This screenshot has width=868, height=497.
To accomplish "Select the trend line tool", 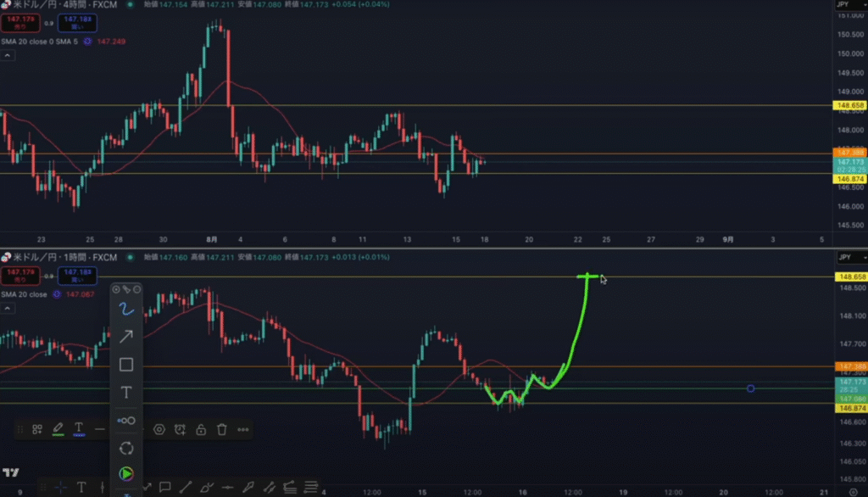I will click(186, 488).
